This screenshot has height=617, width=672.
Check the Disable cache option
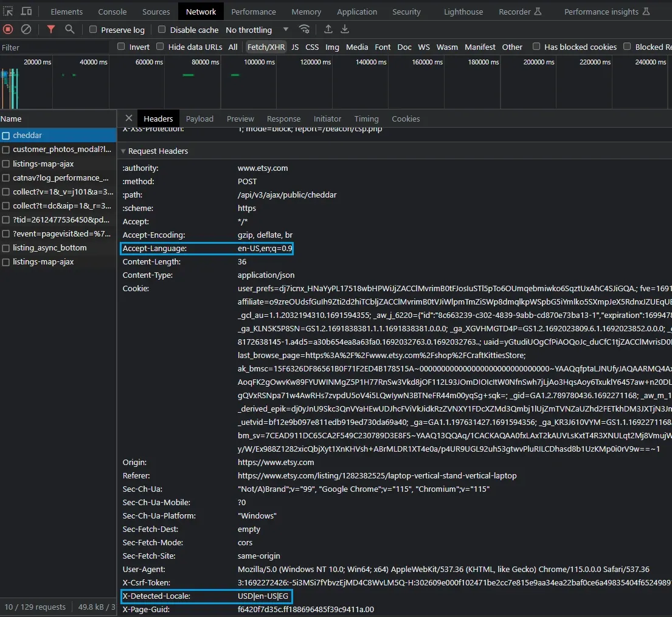click(x=162, y=30)
